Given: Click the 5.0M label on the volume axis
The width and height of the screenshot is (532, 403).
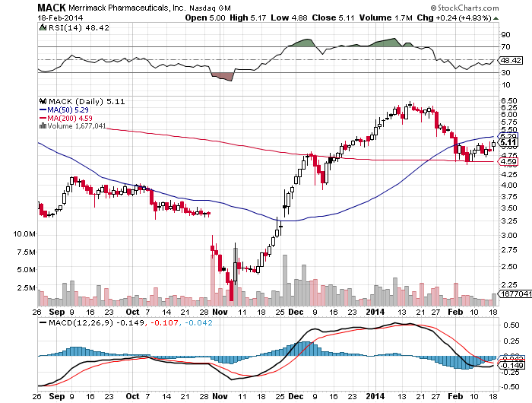Looking at the screenshot, I should click(x=26, y=270).
